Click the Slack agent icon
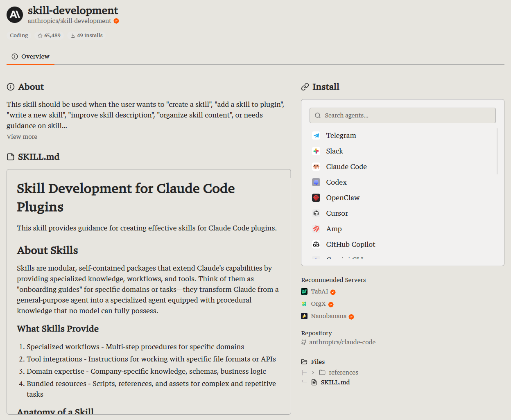The height and width of the screenshot is (420, 511). point(316,151)
